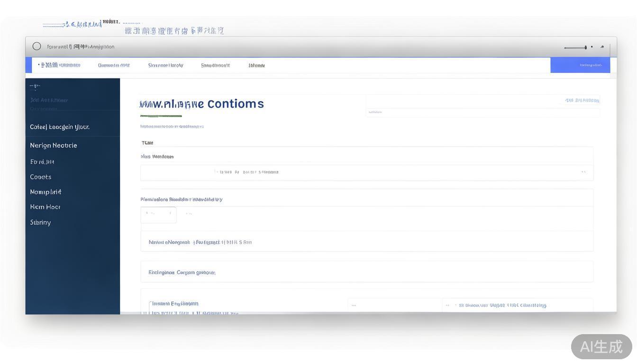
Task: Open 'Nerign Neobtie' sidebar item
Action: coord(54,146)
